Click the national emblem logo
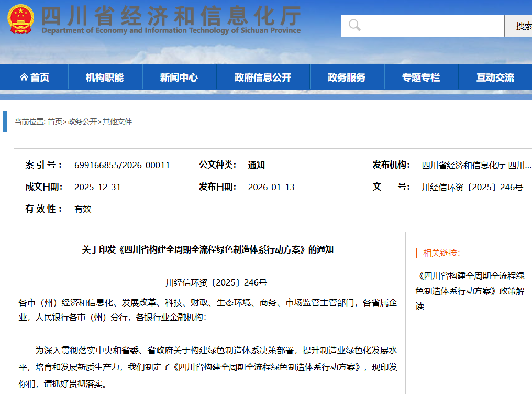 click(x=20, y=19)
